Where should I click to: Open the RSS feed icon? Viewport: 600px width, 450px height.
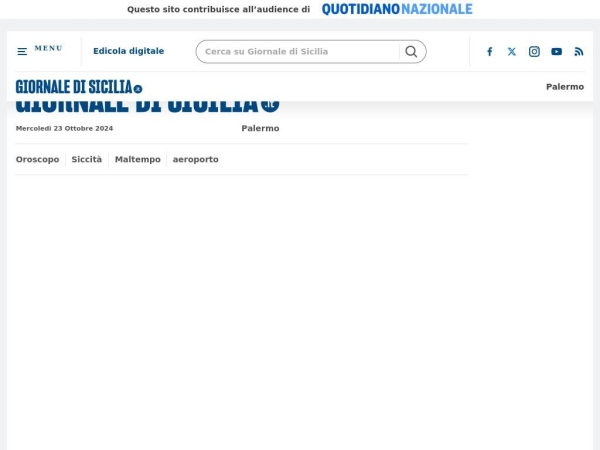pyautogui.click(x=579, y=52)
